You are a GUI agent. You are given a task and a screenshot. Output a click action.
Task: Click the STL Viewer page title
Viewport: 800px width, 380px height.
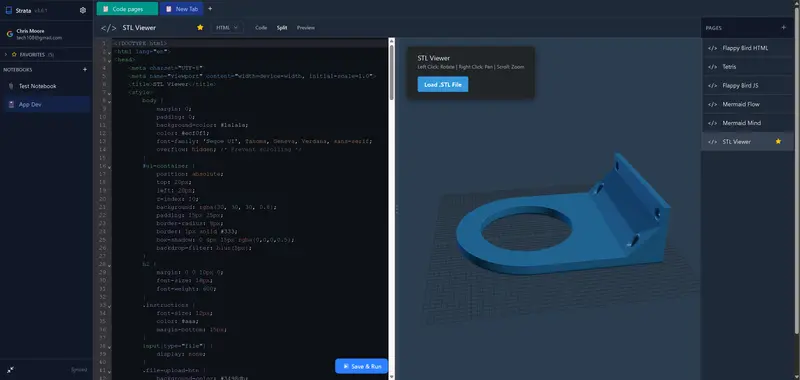139,28
